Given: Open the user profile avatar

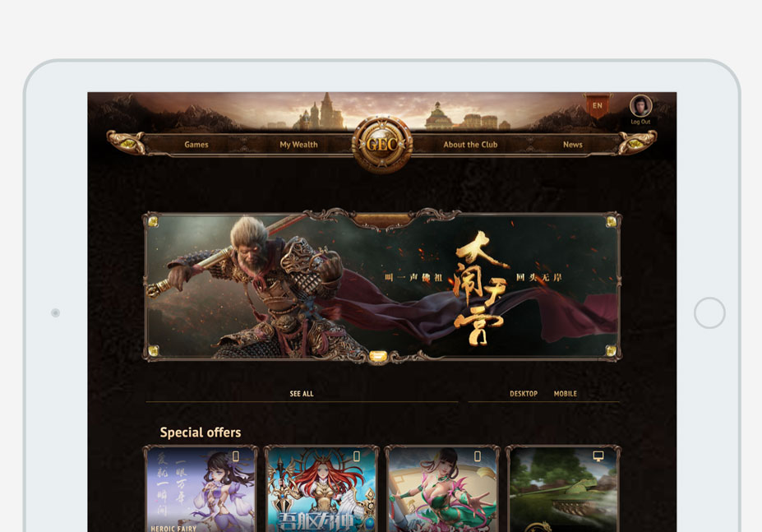Looking at the screenshot, I should 640,106.
